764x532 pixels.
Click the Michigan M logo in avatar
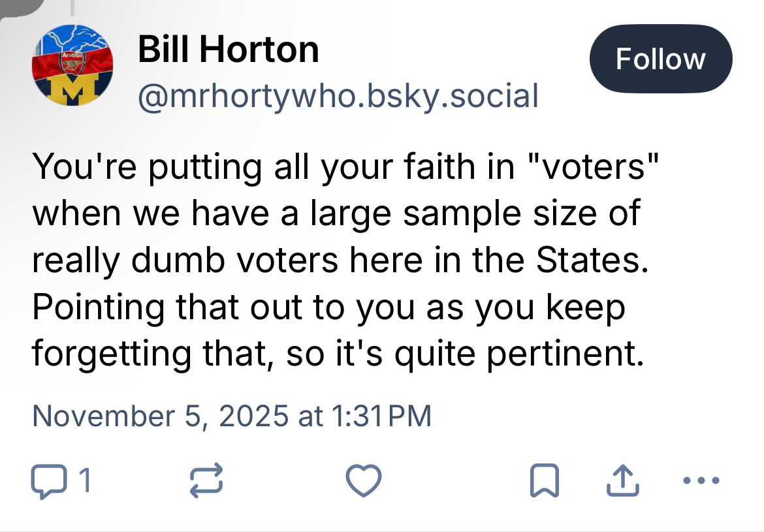(72, 90)
